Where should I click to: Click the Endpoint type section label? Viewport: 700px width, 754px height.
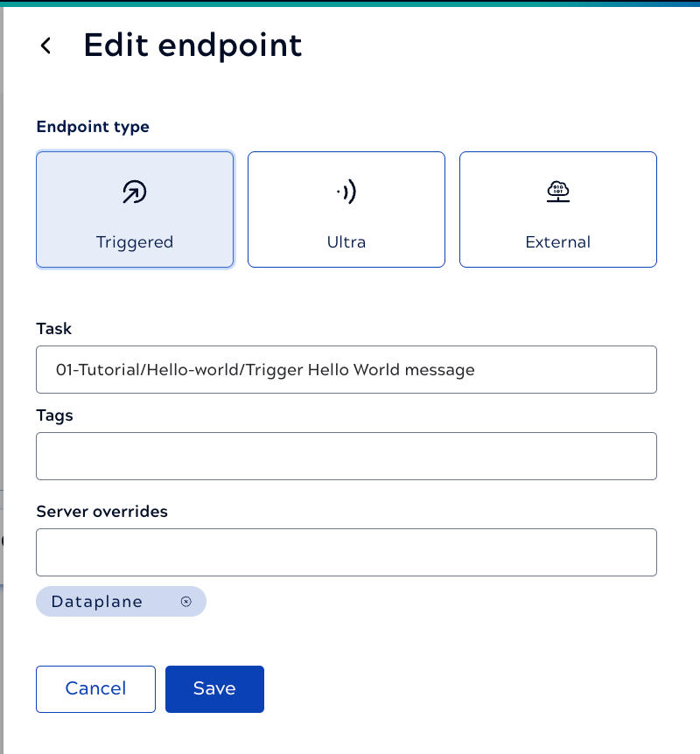click(x=93, y=127)
